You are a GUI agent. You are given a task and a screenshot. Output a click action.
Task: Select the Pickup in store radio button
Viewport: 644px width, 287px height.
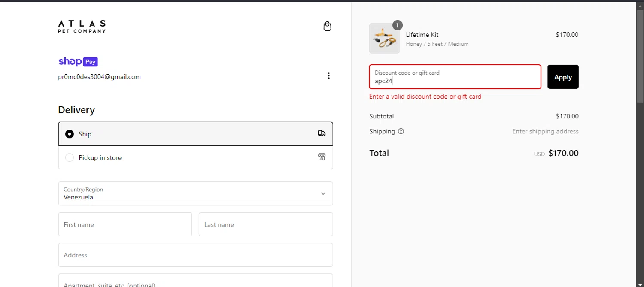tap(70, 157)
